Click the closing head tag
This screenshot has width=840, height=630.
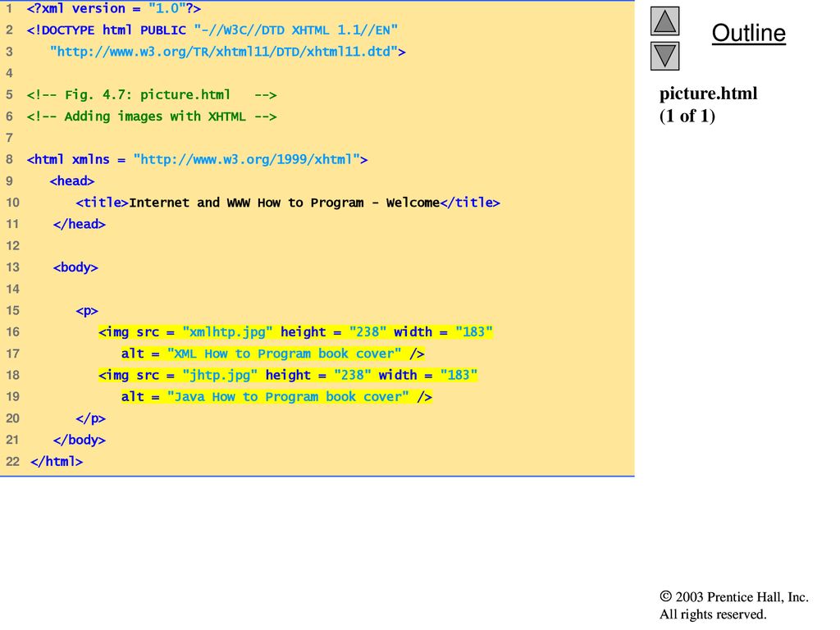tap(80, 224)
